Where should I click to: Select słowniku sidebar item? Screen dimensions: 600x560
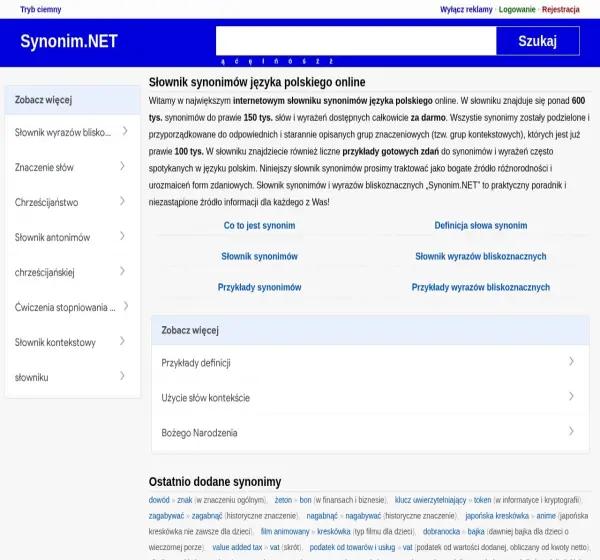(73, 377)
